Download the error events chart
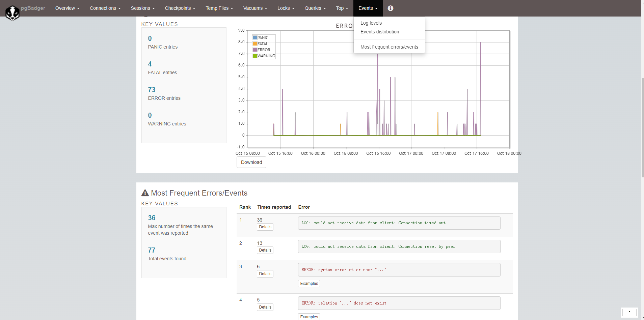This screenshot has width=644, height=320. pyautogui.click(x=251, y=162)
